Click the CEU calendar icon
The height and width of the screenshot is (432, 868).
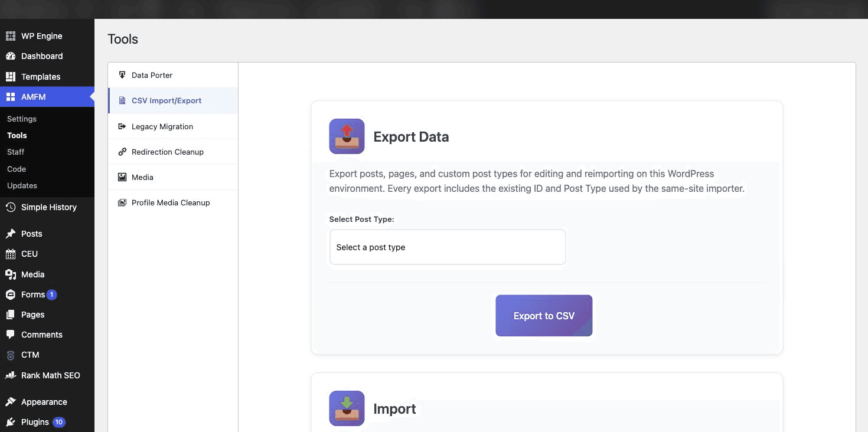pyautogui.click(x=11, y=254)
